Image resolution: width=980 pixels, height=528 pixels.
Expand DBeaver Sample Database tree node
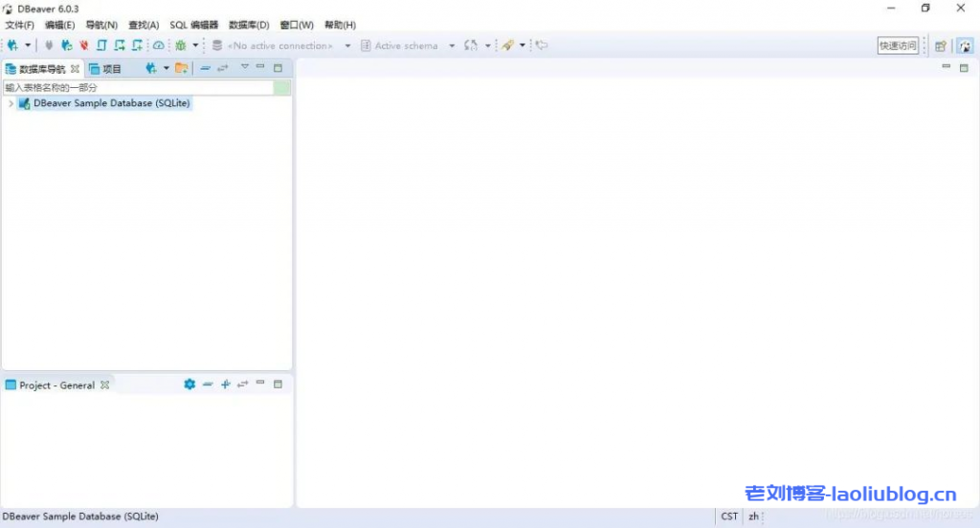pos(11,103)
